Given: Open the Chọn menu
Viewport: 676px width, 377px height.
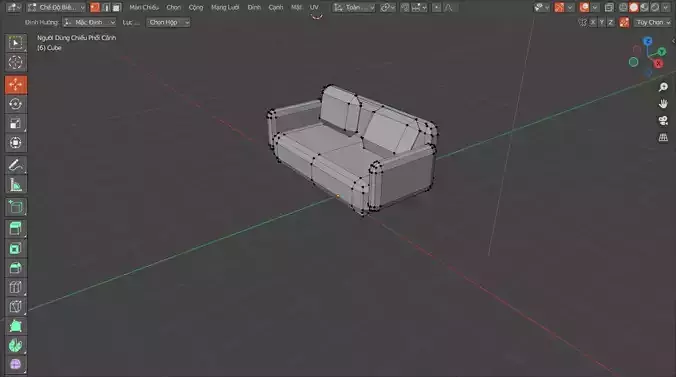Looking at the screenshot, I should point(174,7).
